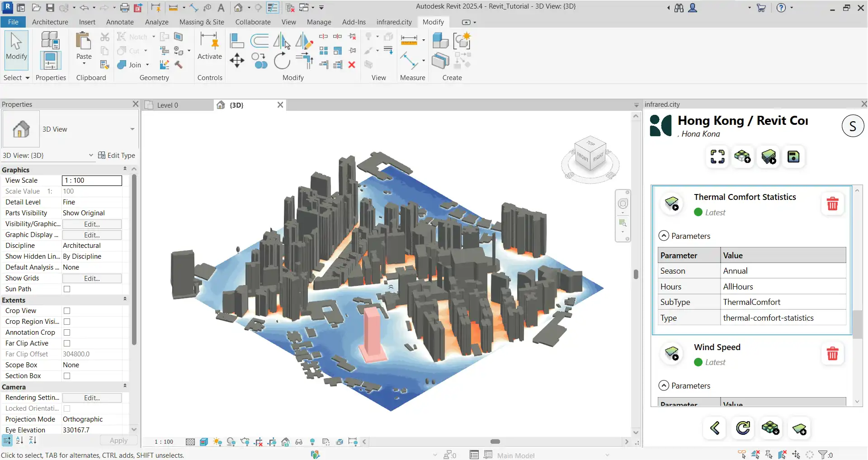Enable the Sun Path checkbox

(x=67, y=289)
